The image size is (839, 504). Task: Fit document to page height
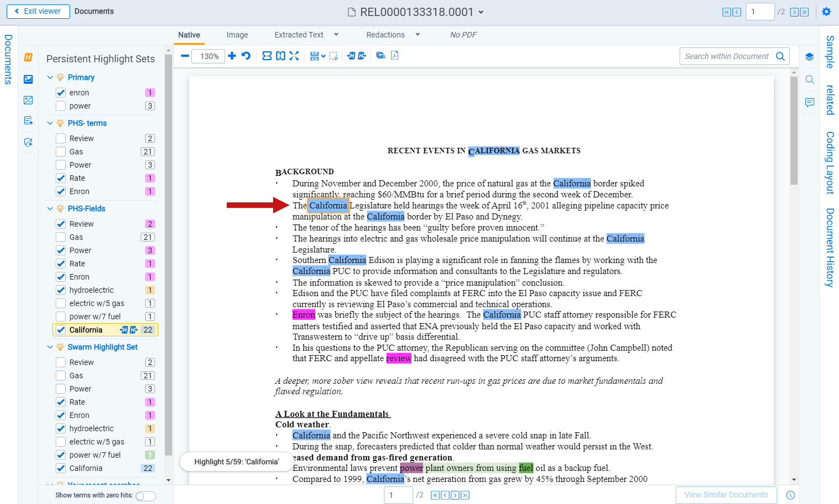coord(281,56)
